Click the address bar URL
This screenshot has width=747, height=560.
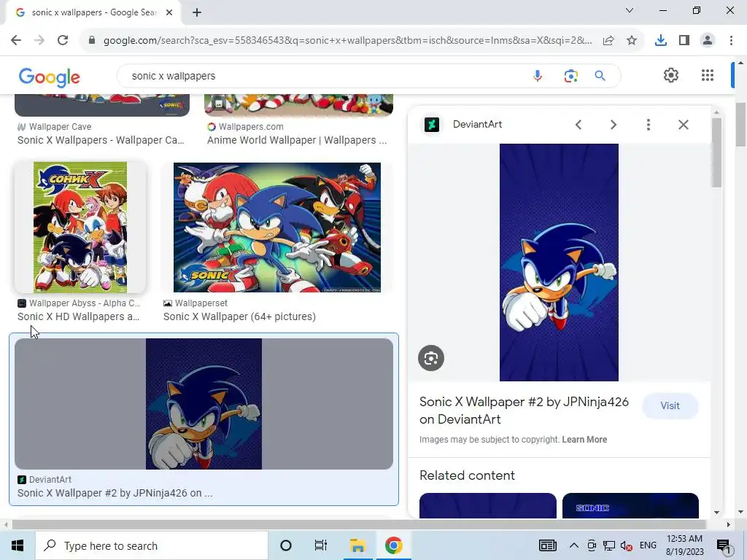(348, 41)
